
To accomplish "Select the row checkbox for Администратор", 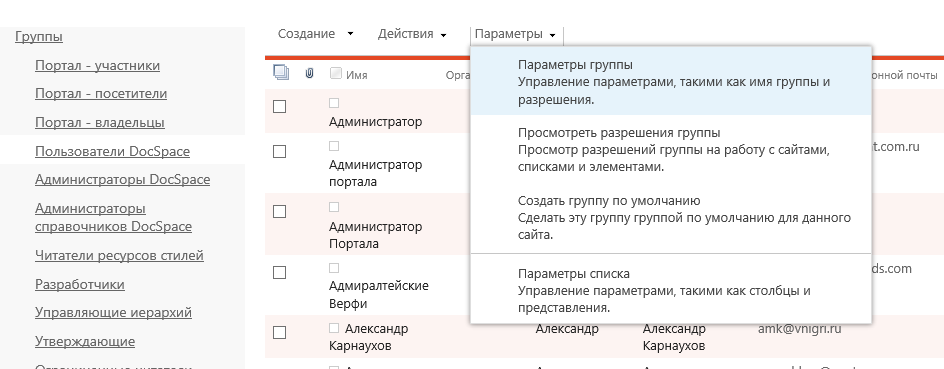I will (x=279, y=107).
